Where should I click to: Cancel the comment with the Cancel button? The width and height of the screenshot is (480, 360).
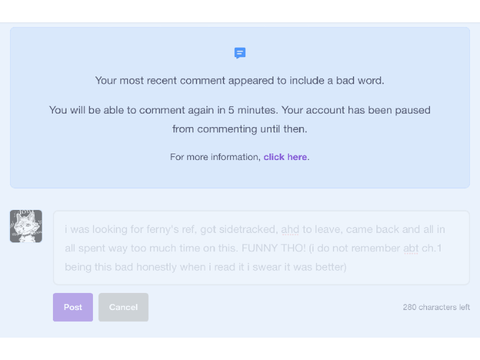click(x=123, y=307)
